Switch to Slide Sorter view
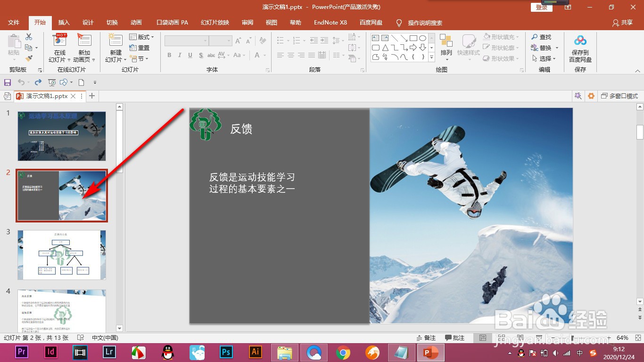This screenshot has height=362, width=644. [x=501, y=338]
